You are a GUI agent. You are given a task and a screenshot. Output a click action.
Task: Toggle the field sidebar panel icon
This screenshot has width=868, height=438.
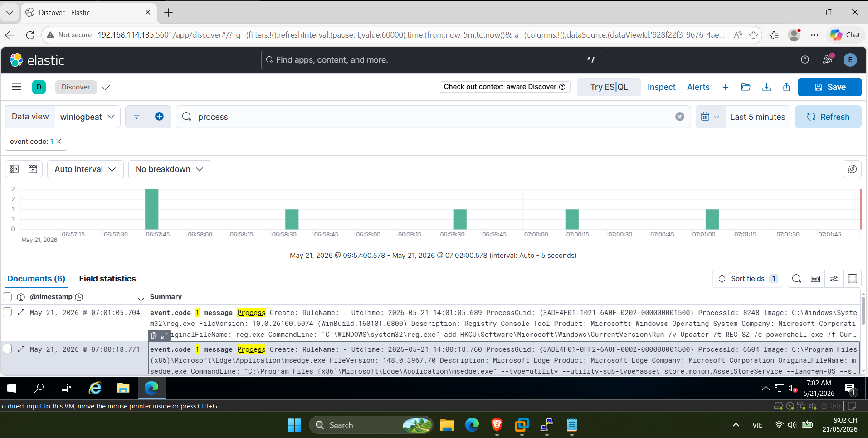coord(14,169)
